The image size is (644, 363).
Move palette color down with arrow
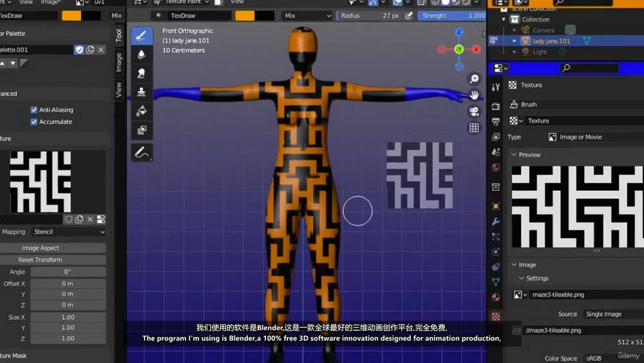[x=13, y=63]
